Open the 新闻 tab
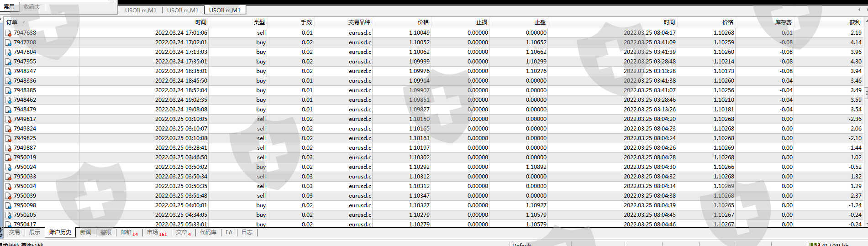Viewport: 868px width, 246px height. [86, 232]
